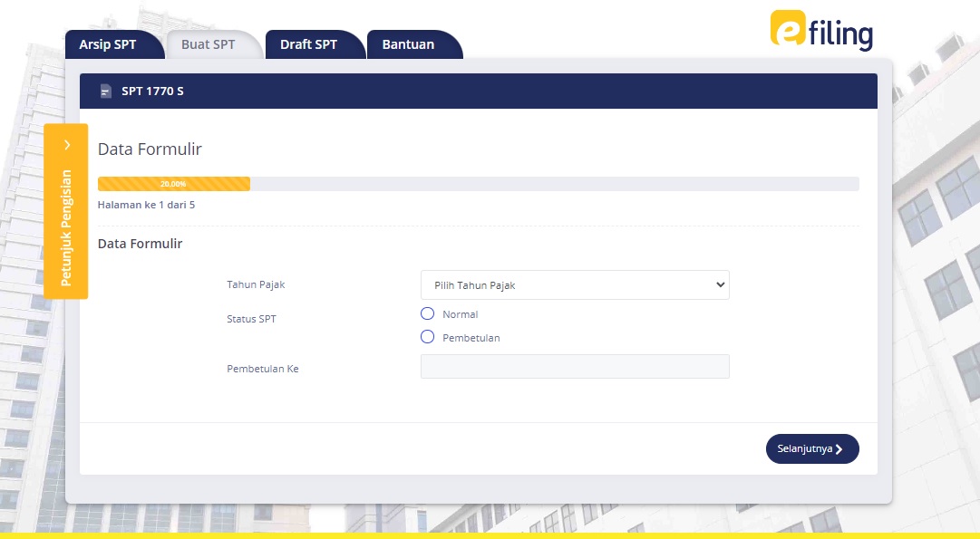Open the Pilih Tahun Pajak dropdown

[x=575, y=284]
